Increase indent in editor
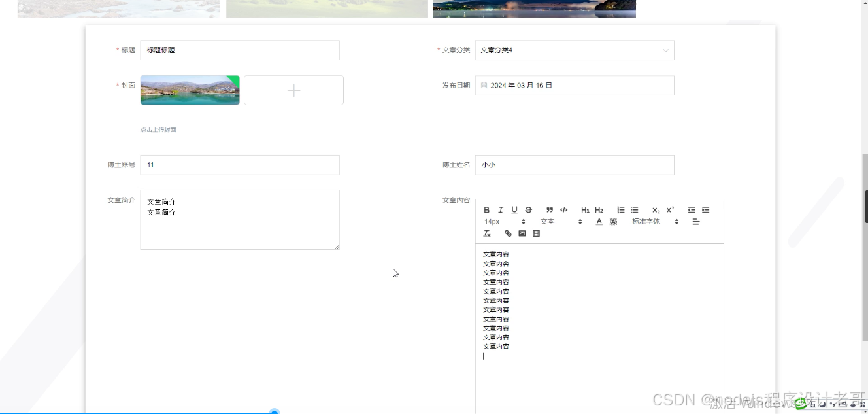Image resolution: width=868 pixels, height=414 pixels. [705, 210]
